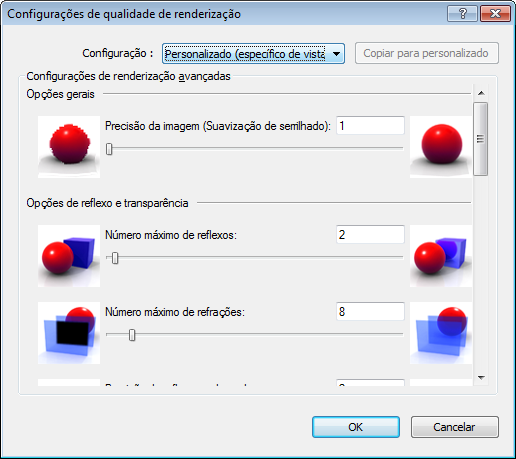Click the maximum reflections slider handle
Viewport: 516px width, 459px height.
tap(115, 258)
